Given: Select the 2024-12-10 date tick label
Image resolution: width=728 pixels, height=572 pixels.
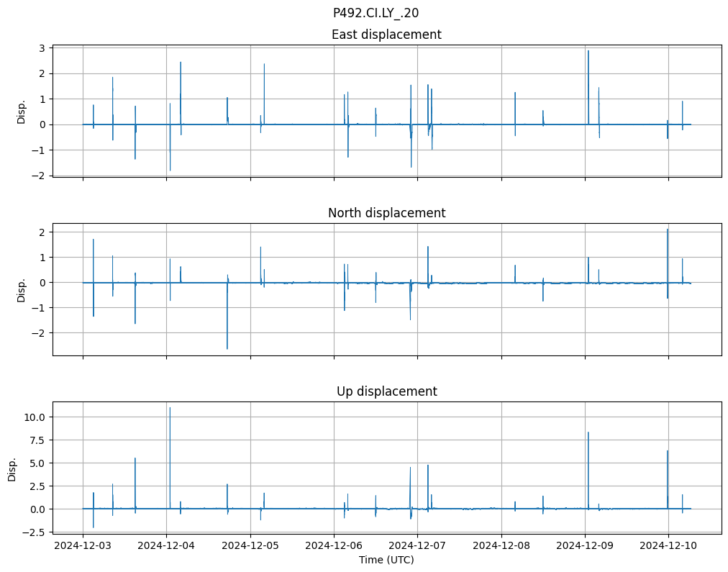Looking at the screenshot, I should (x=668, y=545).
